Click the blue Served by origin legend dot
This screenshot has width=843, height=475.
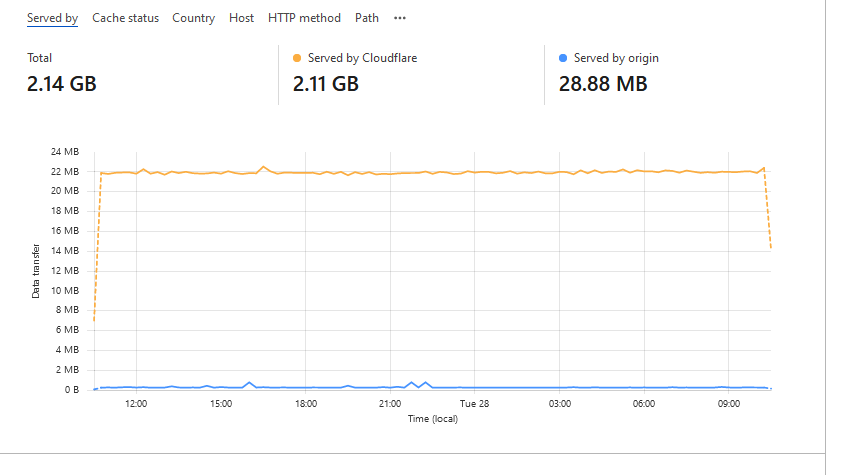tap(563, 58)
